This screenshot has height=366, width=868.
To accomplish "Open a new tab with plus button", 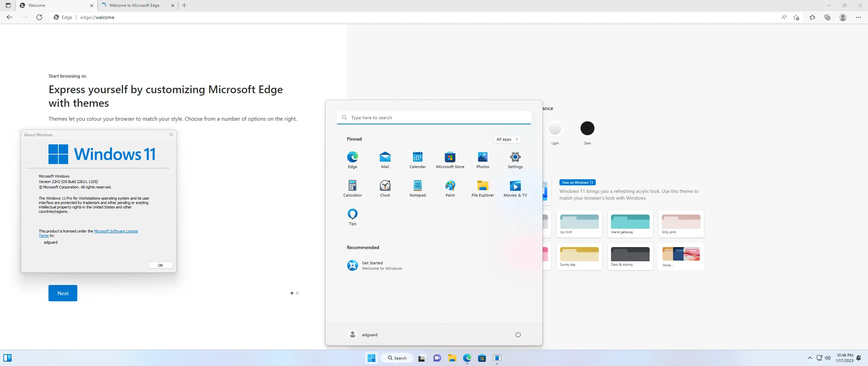I will coord(184,5).
